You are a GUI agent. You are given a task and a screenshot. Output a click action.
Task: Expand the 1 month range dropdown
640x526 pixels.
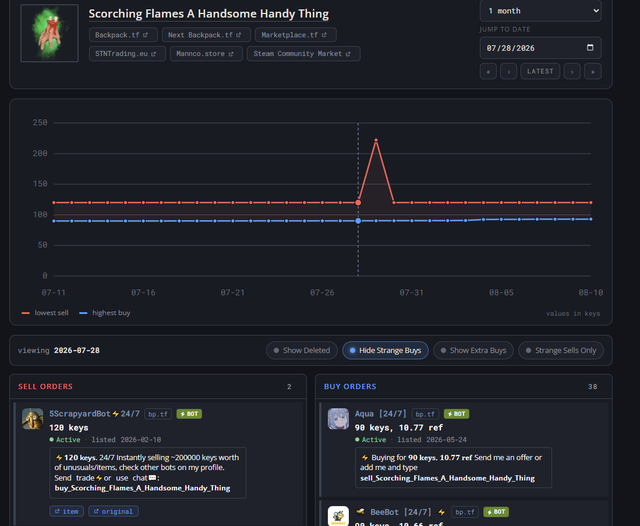point(540,11)
